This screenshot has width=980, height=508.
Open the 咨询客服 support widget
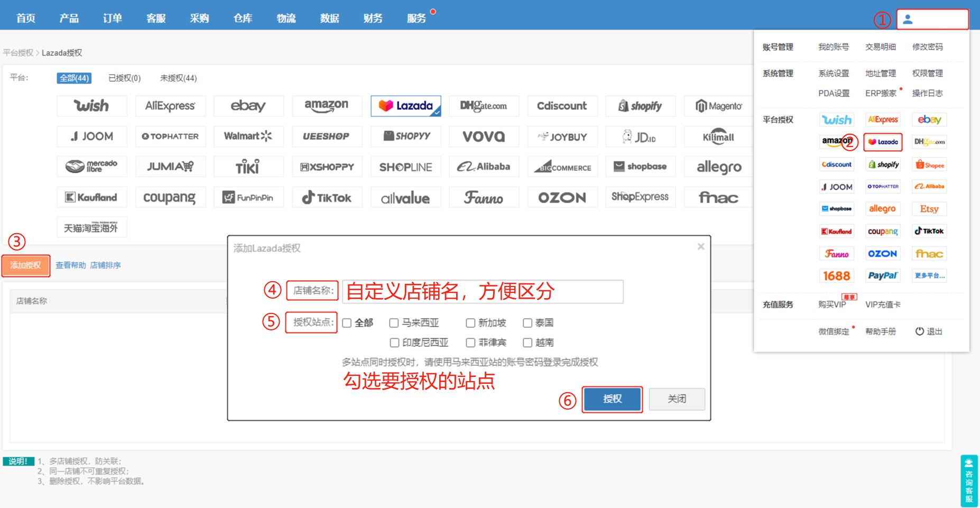click(x=969, y=481)
